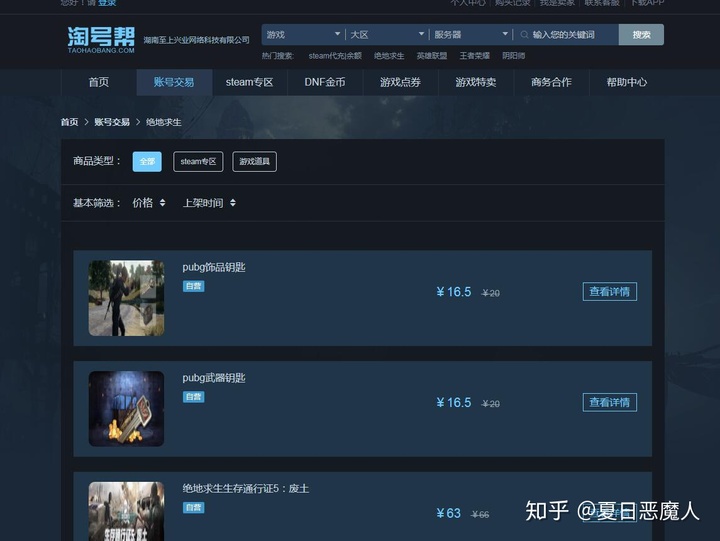Open the pubg武器钥匙 product thumbnail
720x541 pixels.
point(126,409)
